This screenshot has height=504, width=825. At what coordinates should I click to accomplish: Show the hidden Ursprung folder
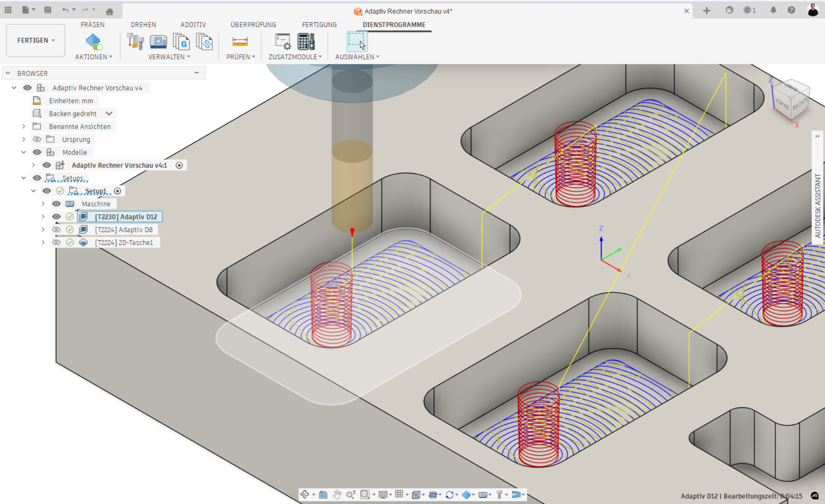37,139
